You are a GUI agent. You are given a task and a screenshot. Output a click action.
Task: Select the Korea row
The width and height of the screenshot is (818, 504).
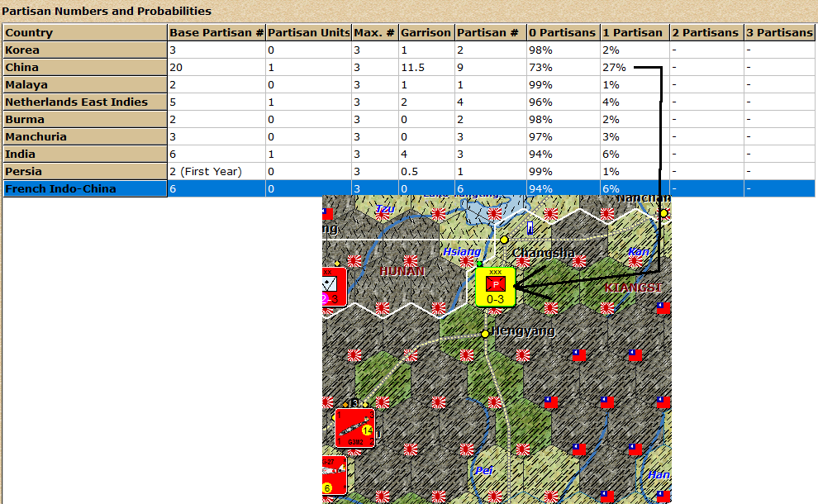(409, 50)
